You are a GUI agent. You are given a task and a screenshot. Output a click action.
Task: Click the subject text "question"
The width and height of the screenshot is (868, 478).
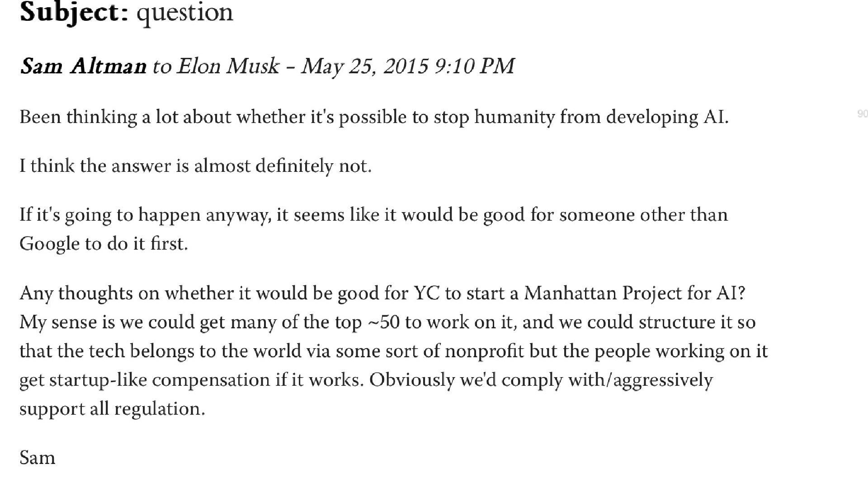click(x=184, y=12)
